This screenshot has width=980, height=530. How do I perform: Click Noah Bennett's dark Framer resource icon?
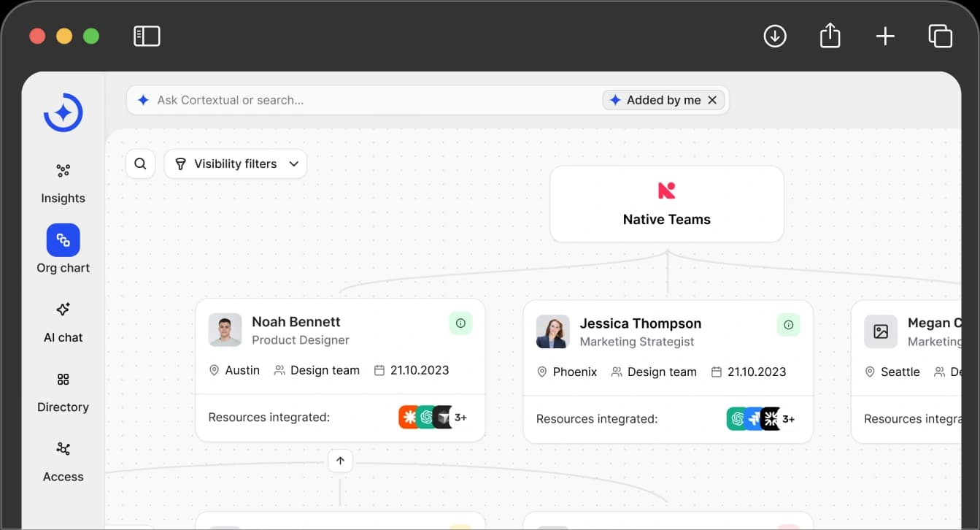443,418
